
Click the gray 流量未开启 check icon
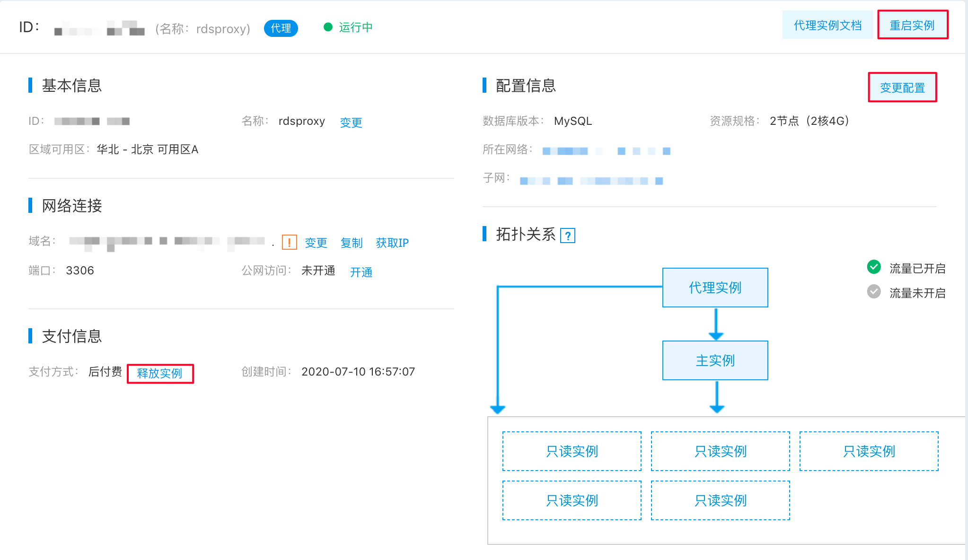pos(874,292)
